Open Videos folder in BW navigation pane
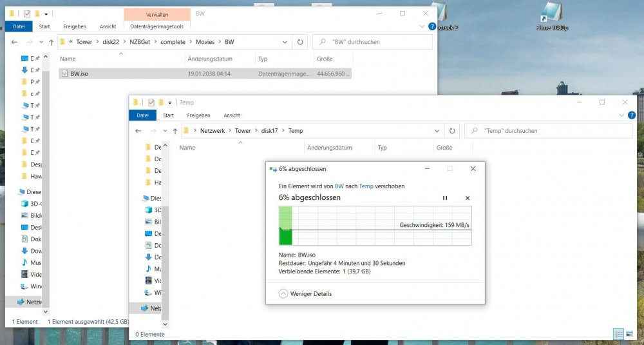This screenshot has height=345, width=644. point(32,274)
